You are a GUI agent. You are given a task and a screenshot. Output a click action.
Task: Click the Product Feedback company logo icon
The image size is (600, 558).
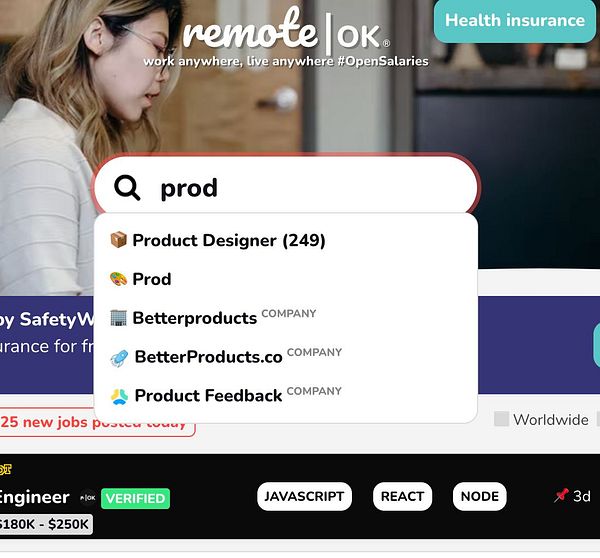(x=119, y=396)
